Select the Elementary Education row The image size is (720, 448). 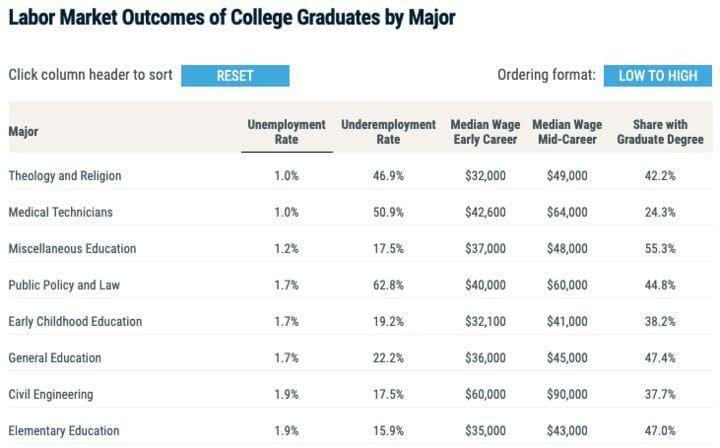(x=64, y=431)
